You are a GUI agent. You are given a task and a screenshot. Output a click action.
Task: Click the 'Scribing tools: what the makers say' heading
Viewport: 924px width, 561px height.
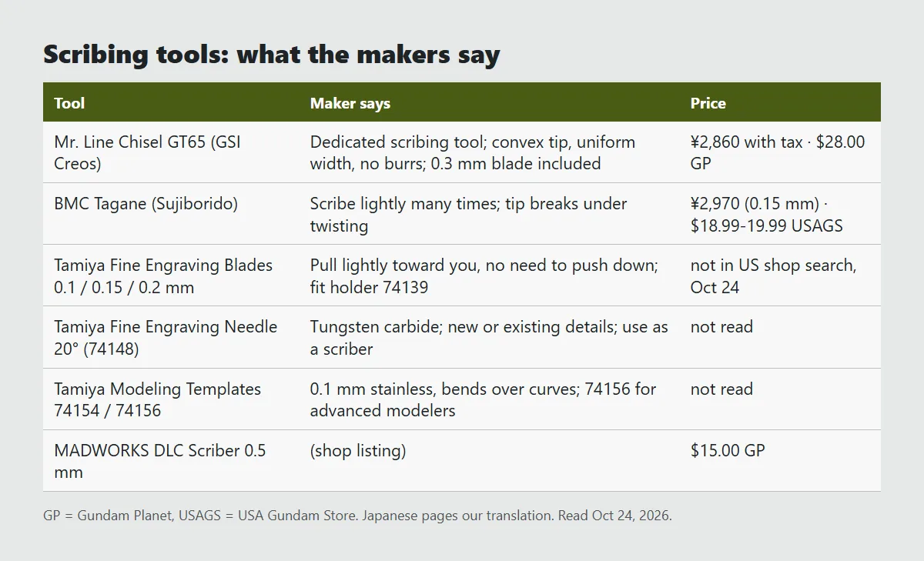coord(272,55)
